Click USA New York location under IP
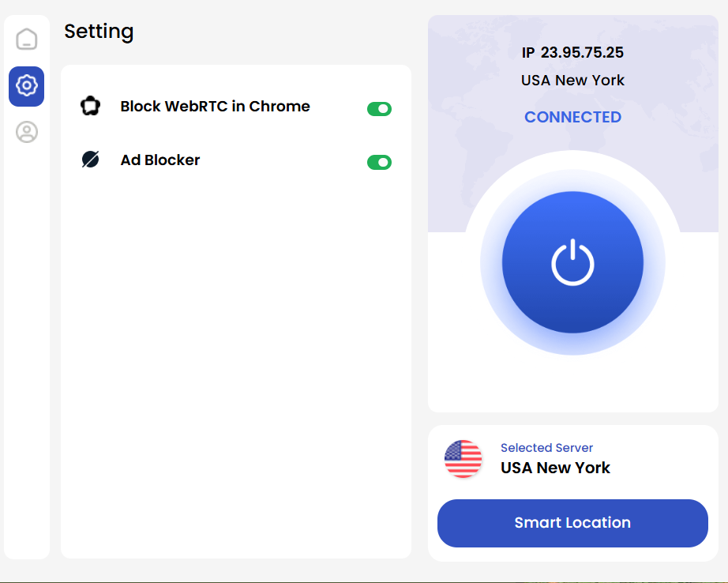The height and width of the screenshot is (583, 728). pyautogui.click(x=572, y=81)
